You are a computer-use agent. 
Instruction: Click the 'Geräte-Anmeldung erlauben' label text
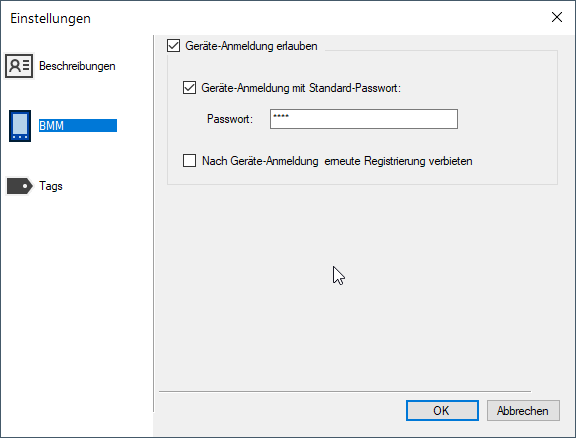(x=251, y=46)
